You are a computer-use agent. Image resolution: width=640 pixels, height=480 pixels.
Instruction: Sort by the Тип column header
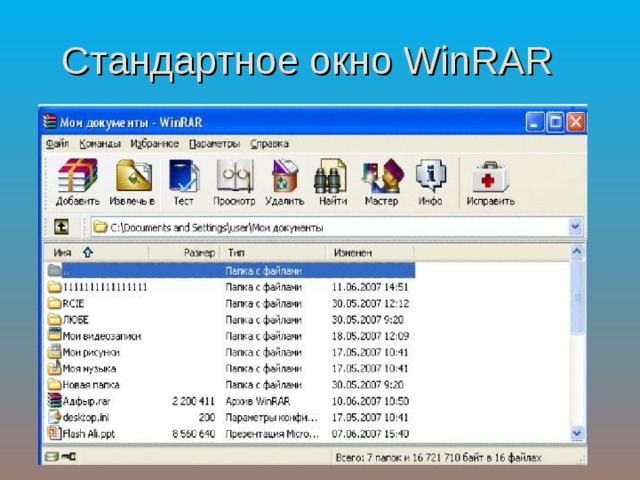tap(273, 253)
